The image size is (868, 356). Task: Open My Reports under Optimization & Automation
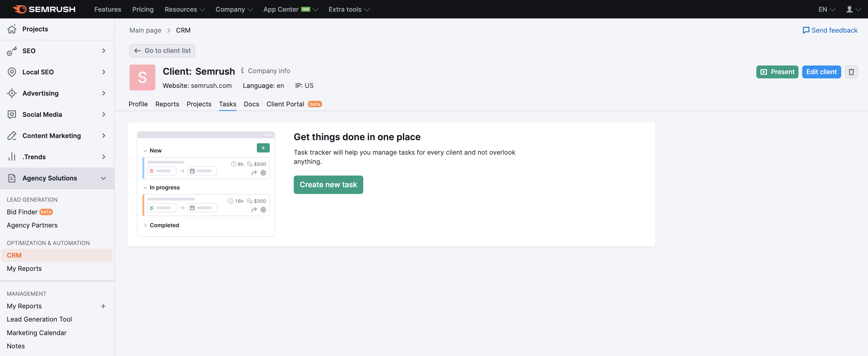coord(24,268)
